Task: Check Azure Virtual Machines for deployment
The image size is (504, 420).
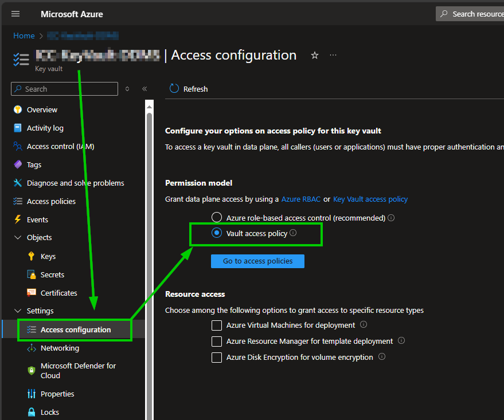Action: click(x=217, y=325)
